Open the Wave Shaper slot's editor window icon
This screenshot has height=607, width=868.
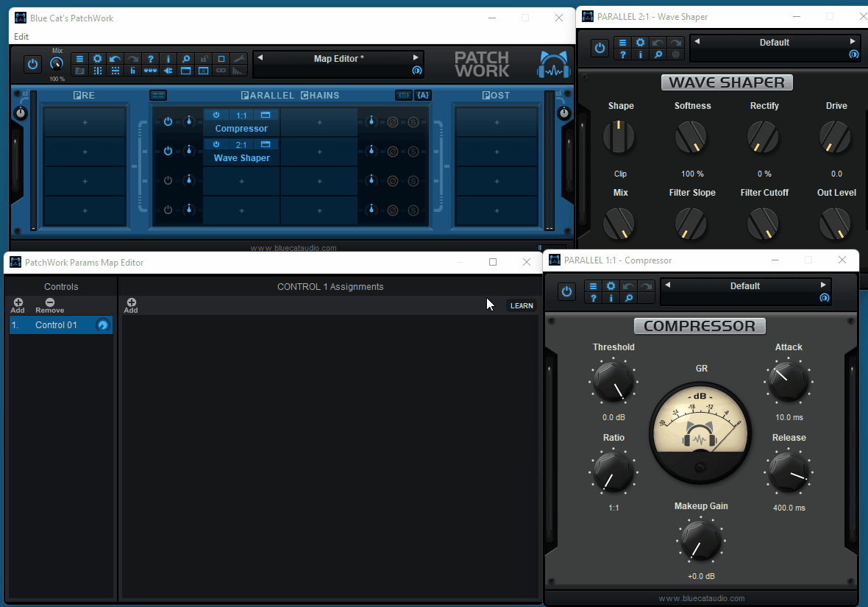click(266, 144)
